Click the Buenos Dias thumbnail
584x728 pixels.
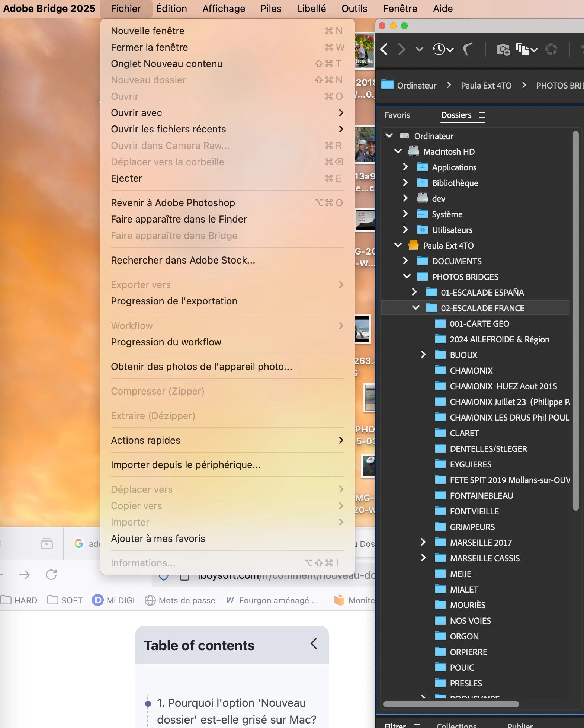click(x=365, y=51)
